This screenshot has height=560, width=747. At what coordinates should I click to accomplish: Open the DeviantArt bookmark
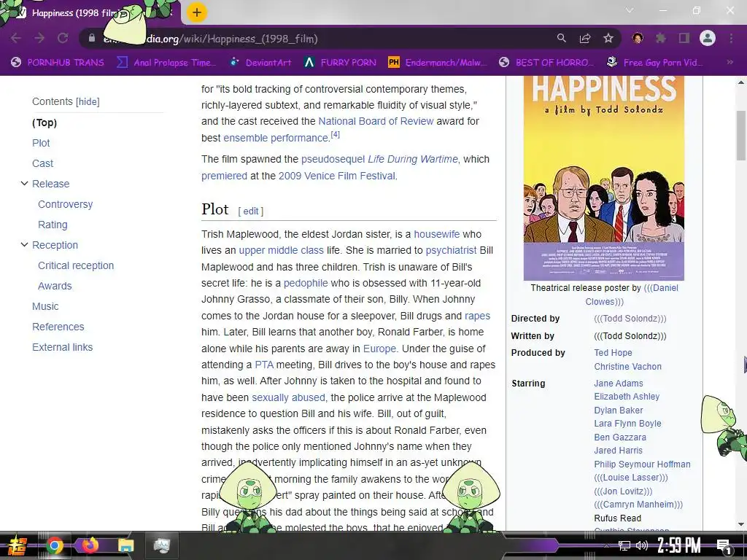tap(260, 63)
